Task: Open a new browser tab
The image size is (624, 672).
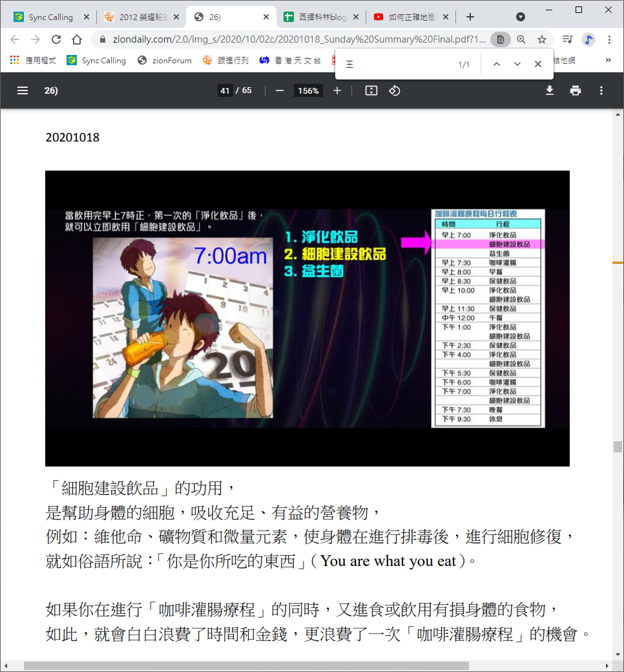Action: 470,17
